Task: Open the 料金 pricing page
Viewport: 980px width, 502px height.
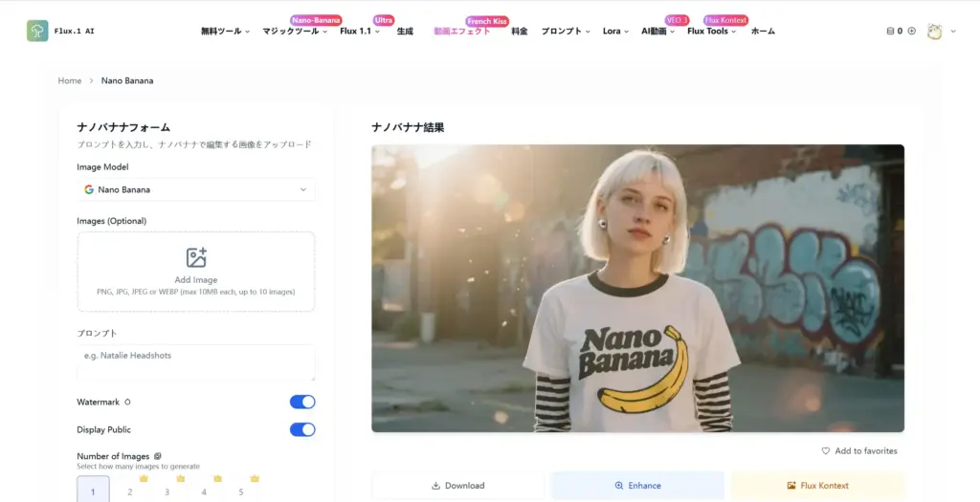Action: click(520, 32)
